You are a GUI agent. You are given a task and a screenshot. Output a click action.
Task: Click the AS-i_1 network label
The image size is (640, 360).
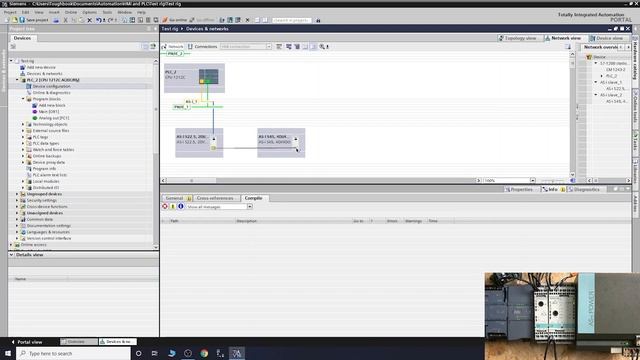tap(192, 101)
